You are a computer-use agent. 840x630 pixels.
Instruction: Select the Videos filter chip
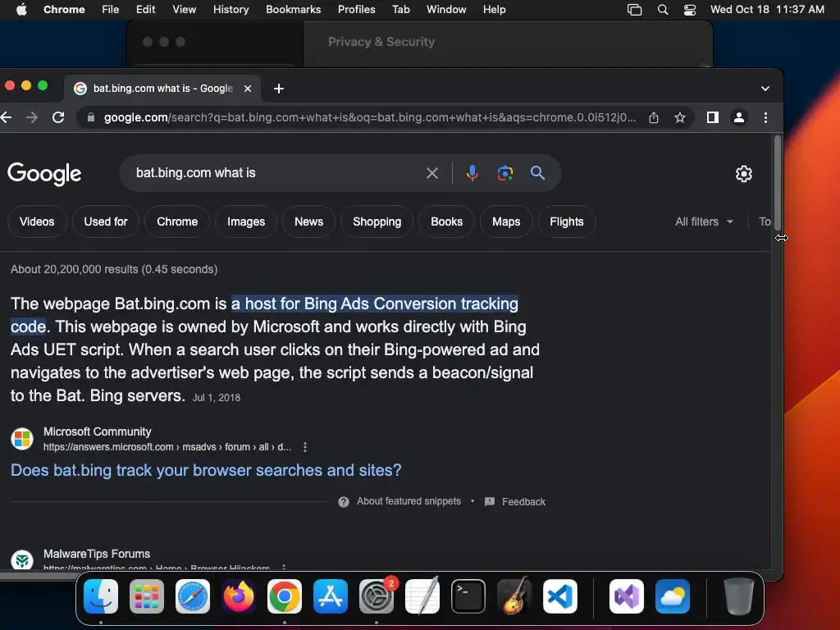coord(37,221)
